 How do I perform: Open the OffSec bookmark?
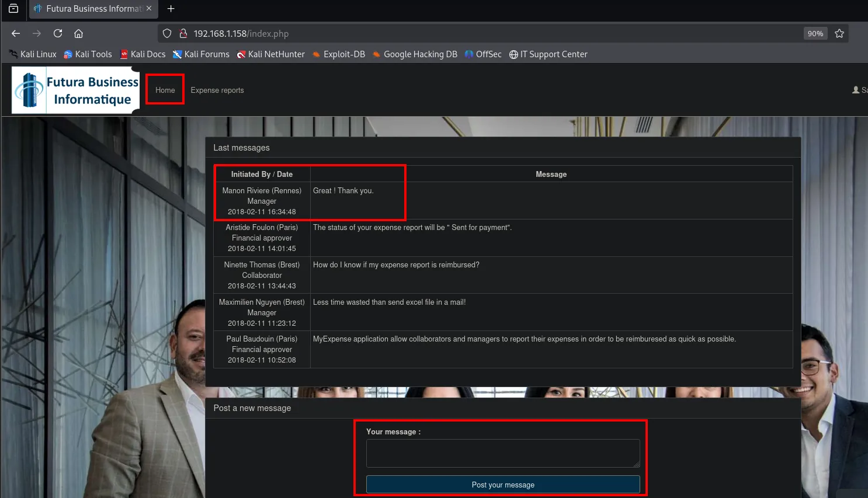[483, 54]
